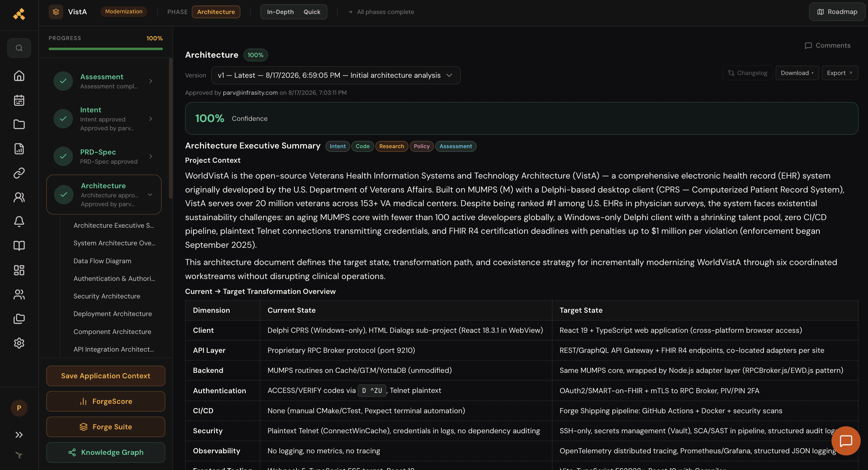Click the small bird icon at the sidebar bottom
Screen dimensions: 868x470
coord(19,455)
